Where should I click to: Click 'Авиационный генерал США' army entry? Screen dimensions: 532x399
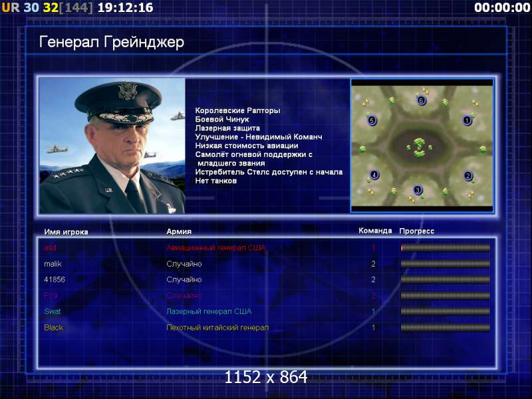215,247
